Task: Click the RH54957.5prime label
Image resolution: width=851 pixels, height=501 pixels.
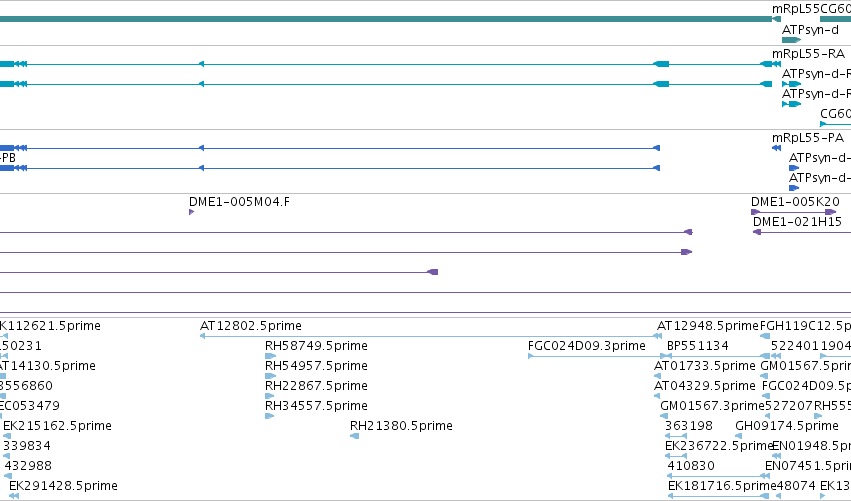Action: coord(316,366)
